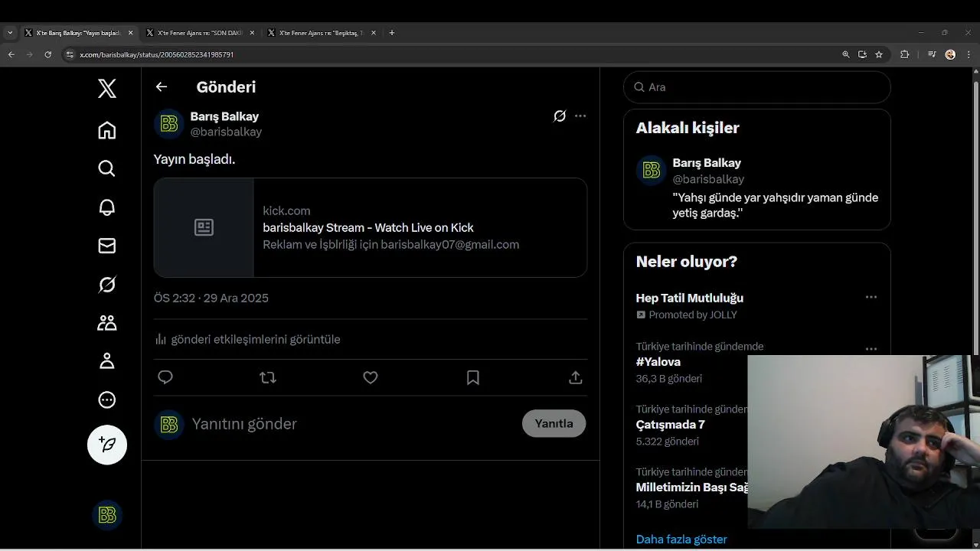Bookmark the post

click(473, 377)
